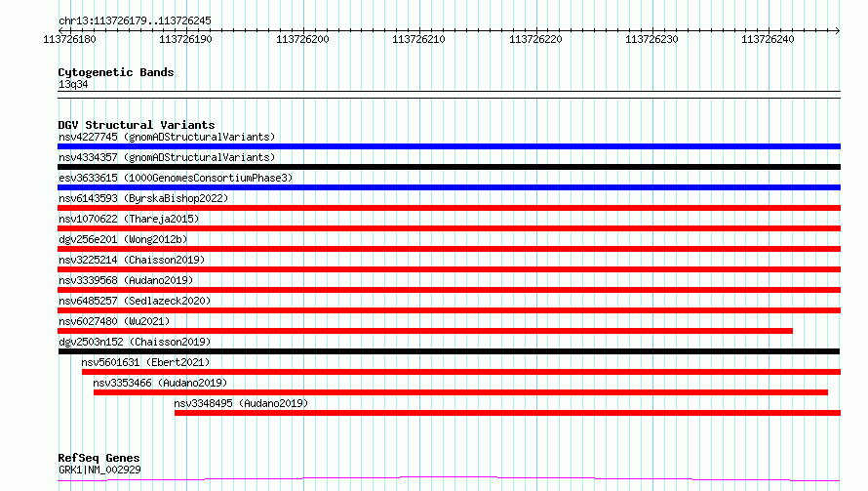Open variant esv3633615 label
The width and height of the screenshot is (868, 491).
click(x=176, y=178)
